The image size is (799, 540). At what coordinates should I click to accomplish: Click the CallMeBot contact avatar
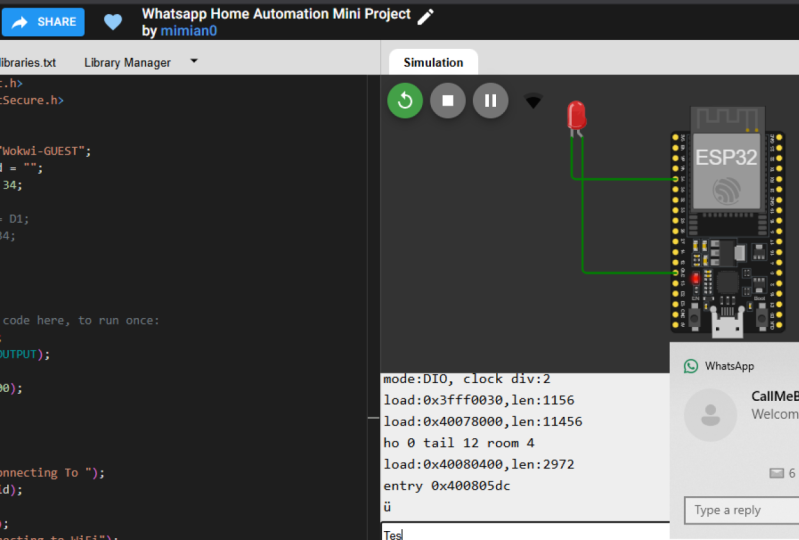[x=710, y=415]
